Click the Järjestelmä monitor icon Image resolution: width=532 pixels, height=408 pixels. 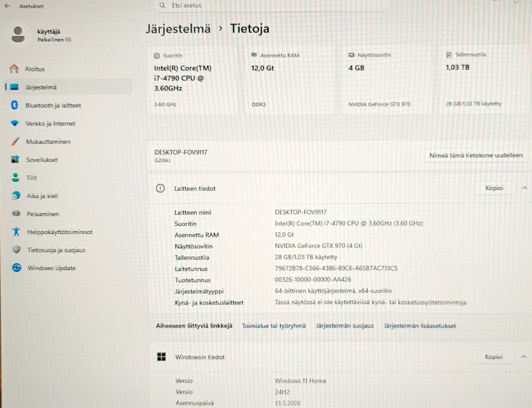(14, 87)
